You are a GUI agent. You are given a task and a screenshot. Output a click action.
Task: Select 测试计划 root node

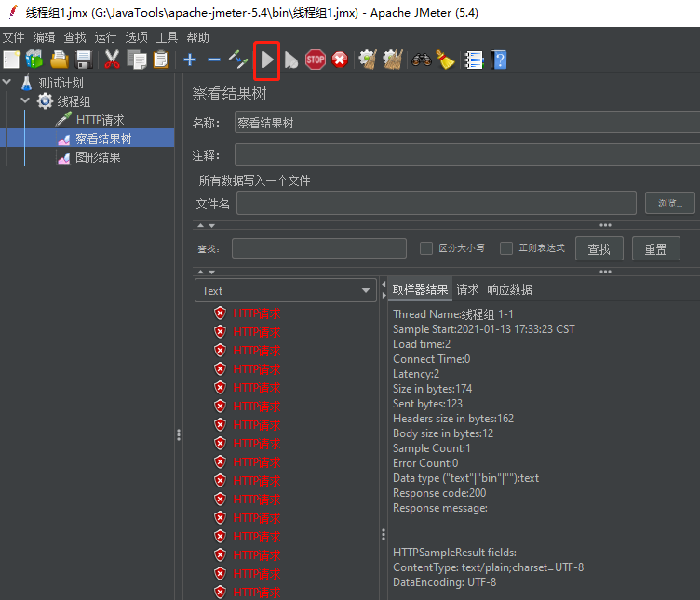(61, 83)
